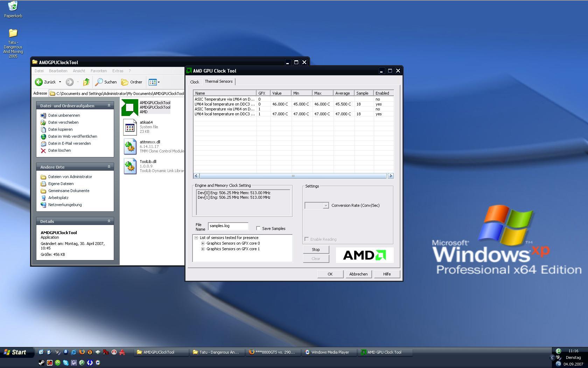Open the Favoriten menu
The width and height of the screenshot is (588, 368).
(x=99, y=71)
